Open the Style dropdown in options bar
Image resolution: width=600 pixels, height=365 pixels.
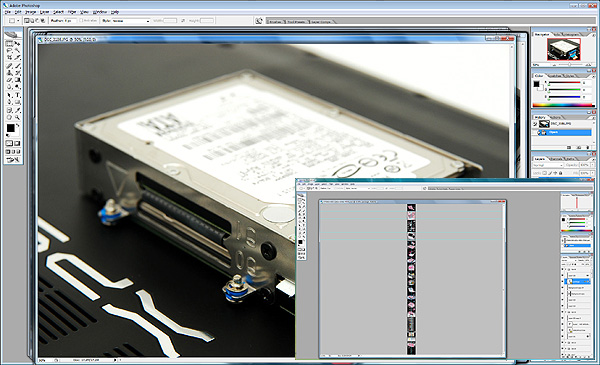(130, 21)
